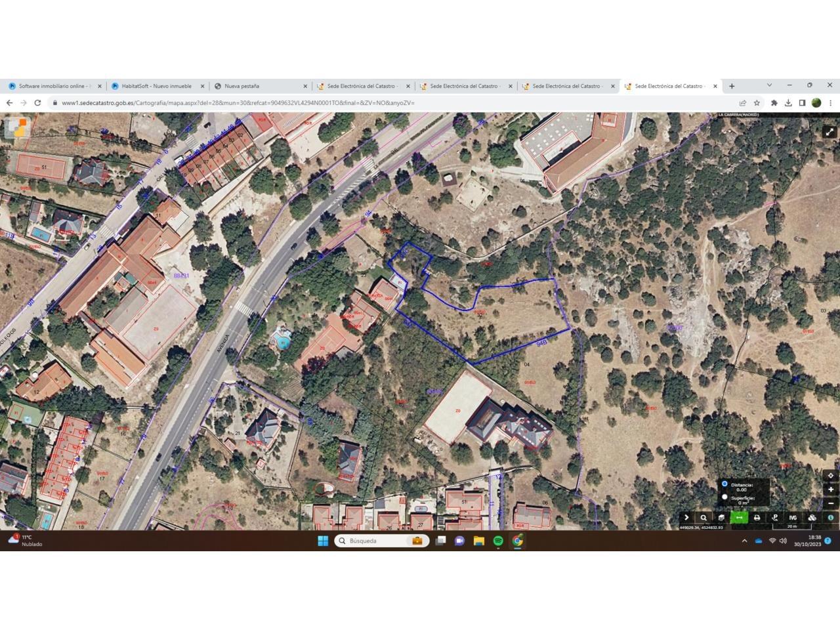840x630 pixels.
Task: Center map with the locate crosshair button
Action: (830, 476)
